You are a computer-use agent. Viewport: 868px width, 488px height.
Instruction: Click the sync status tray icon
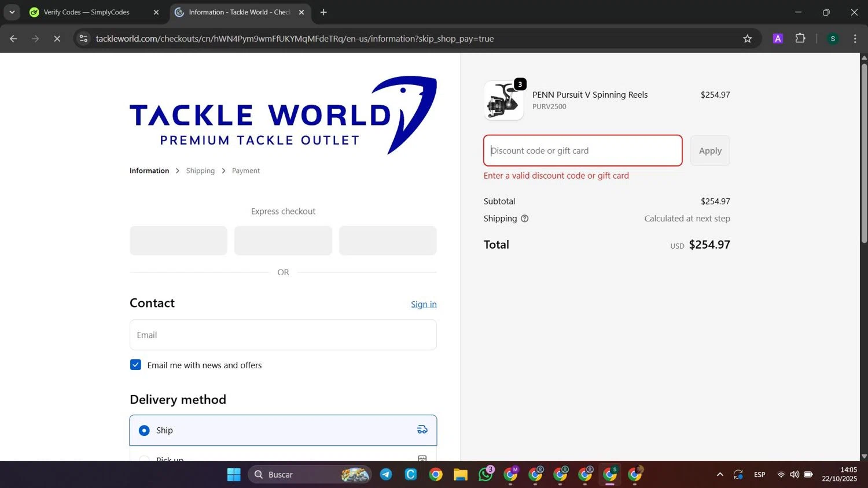click(x=738, y=475)
